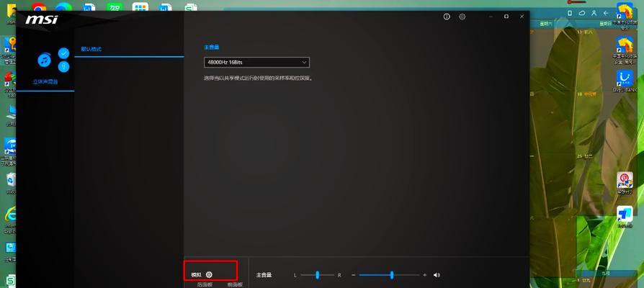Open the green WPS spreadsheet desktop icon at bottom left
Image resolution: width=644 pixels, height=288 pixels.
click(x=10, y=281)
